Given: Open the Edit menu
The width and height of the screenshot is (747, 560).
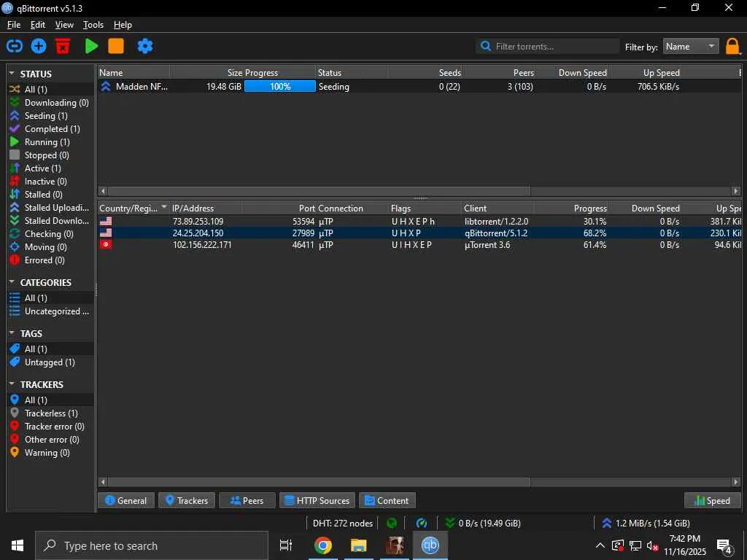Looking at the screenshot, I should point(38,25).
